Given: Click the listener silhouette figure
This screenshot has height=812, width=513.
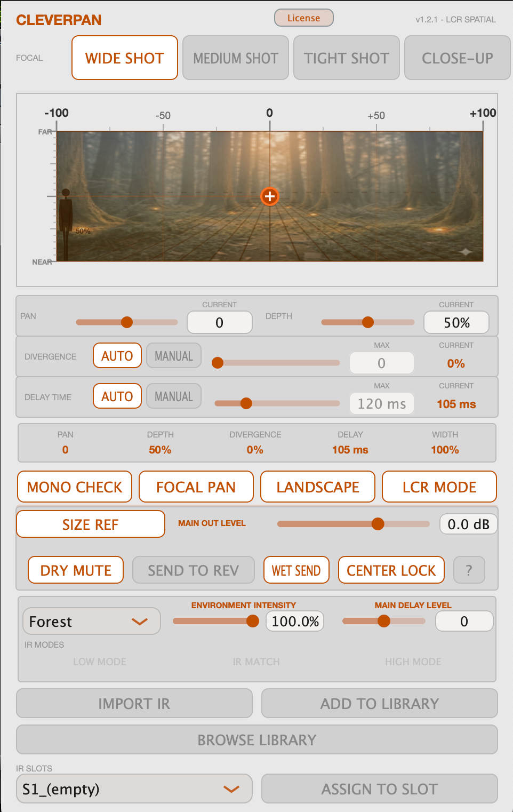Looking at the screenshot, I should tap(66, 225).
